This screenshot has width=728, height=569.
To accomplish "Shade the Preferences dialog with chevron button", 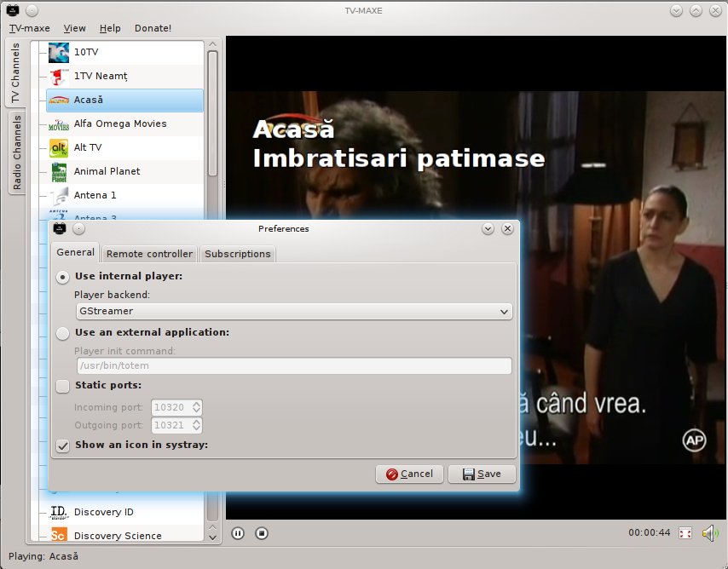I will click(488, 229).
